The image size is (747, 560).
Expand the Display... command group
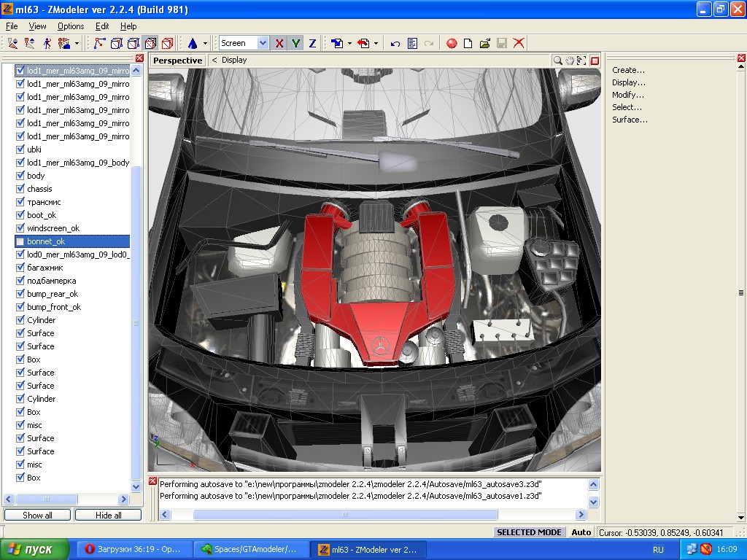click(x=628, y=82)
